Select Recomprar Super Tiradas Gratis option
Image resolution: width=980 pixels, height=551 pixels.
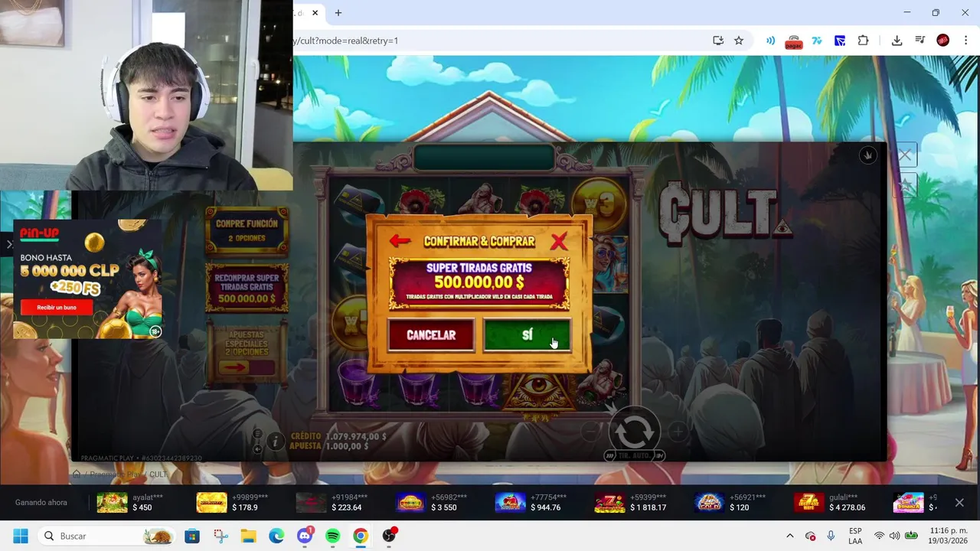point(247,288)
